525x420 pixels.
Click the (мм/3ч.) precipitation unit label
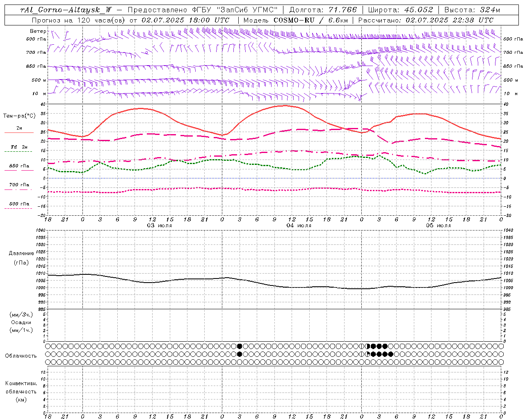pyautogui.click(x=21, y=315)
